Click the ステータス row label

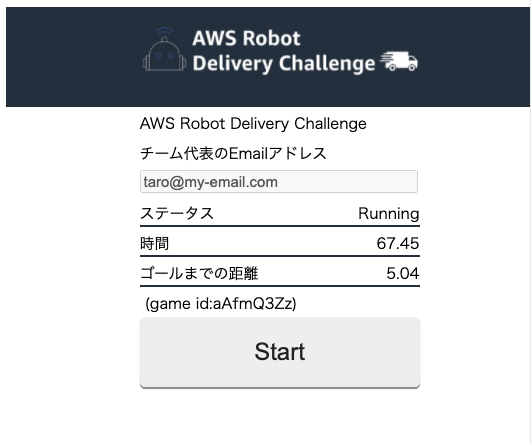point(177,213)
